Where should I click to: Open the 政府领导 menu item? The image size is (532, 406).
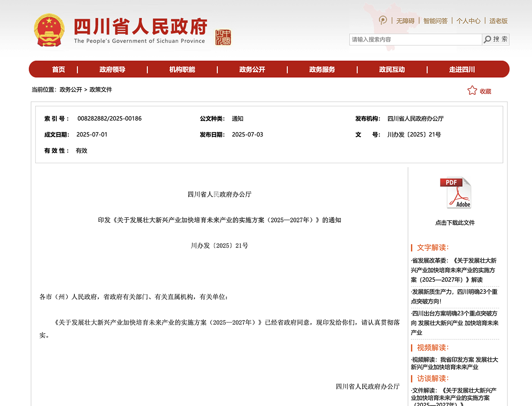click(x=112, y=70)
